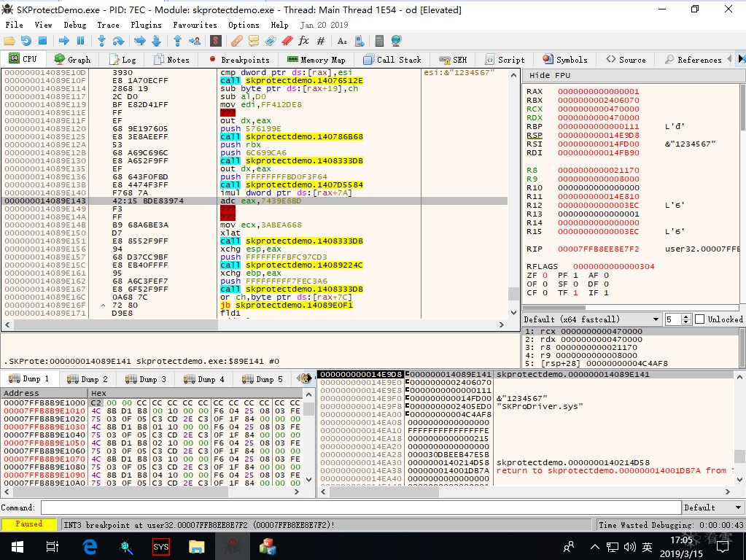Open the Plugins menu
Image resolution: width=746 pixels, height=560 pixels.
(x=146, y=25)
